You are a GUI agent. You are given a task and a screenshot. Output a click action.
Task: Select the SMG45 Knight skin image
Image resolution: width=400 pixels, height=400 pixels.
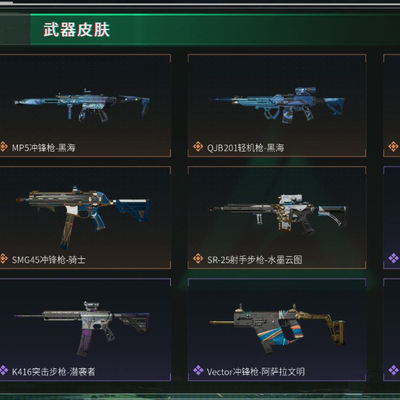pyautogui.click(x=83, y=217)
